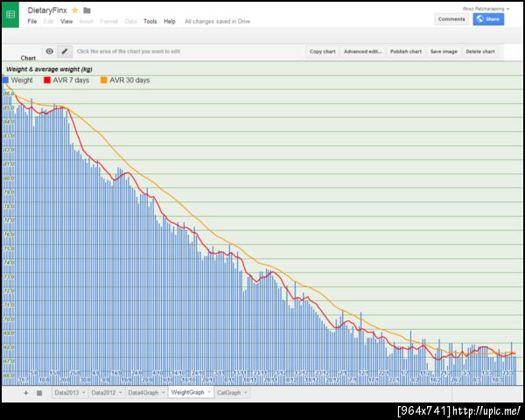This screenshot has height=420, width=525.
Task: Switch to the CalGraph sheet tab
Action: coord(228,393)
